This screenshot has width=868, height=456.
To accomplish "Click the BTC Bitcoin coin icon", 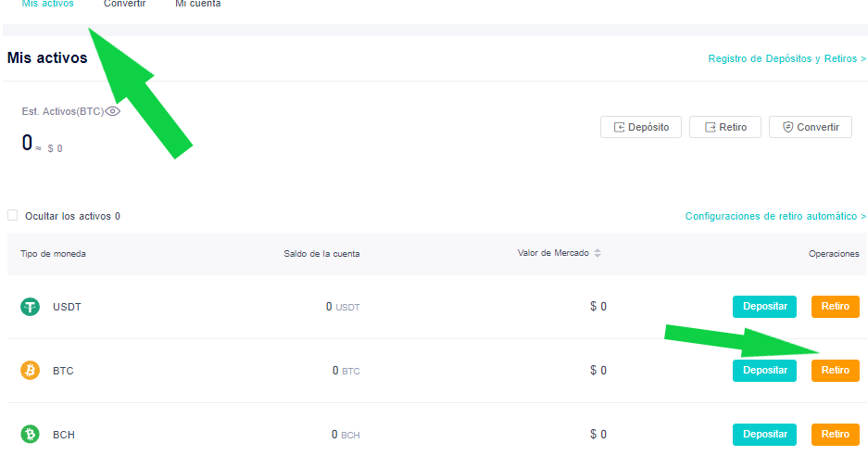I will (30, 370).
